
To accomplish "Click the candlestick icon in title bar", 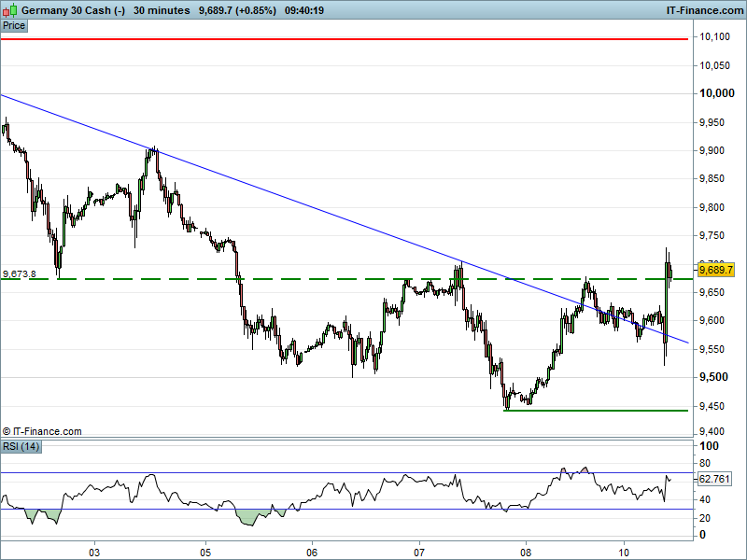I will click(x=10, y=10).
